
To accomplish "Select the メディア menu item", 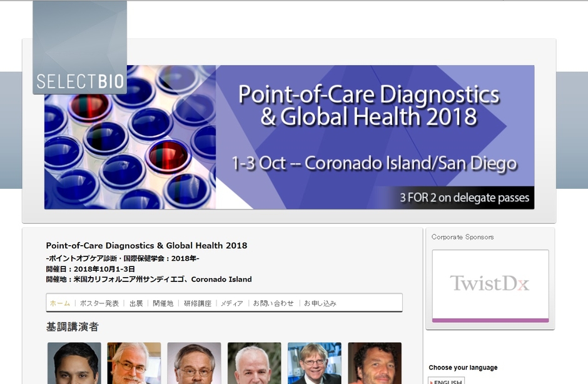I will point(231,303).
